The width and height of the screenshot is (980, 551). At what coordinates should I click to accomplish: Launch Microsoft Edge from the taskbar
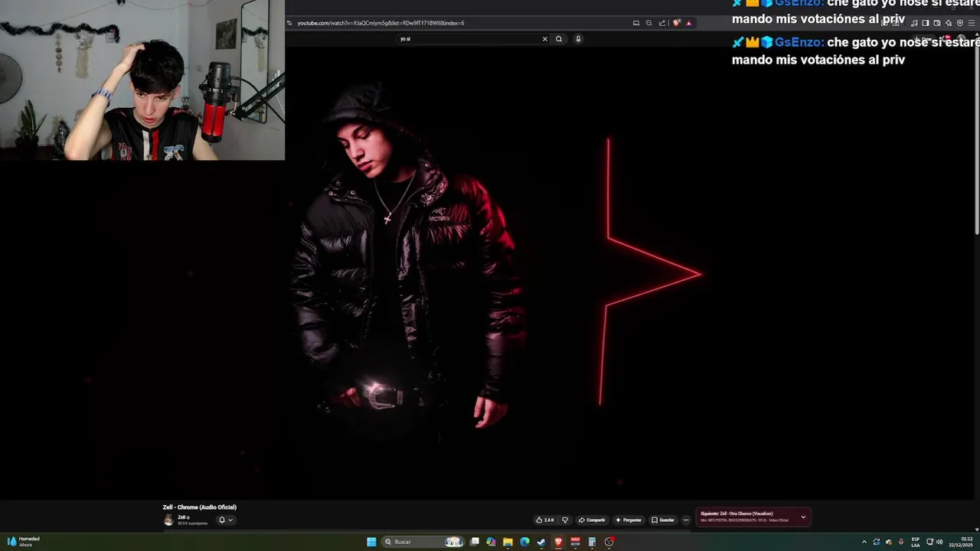[524, 542]
